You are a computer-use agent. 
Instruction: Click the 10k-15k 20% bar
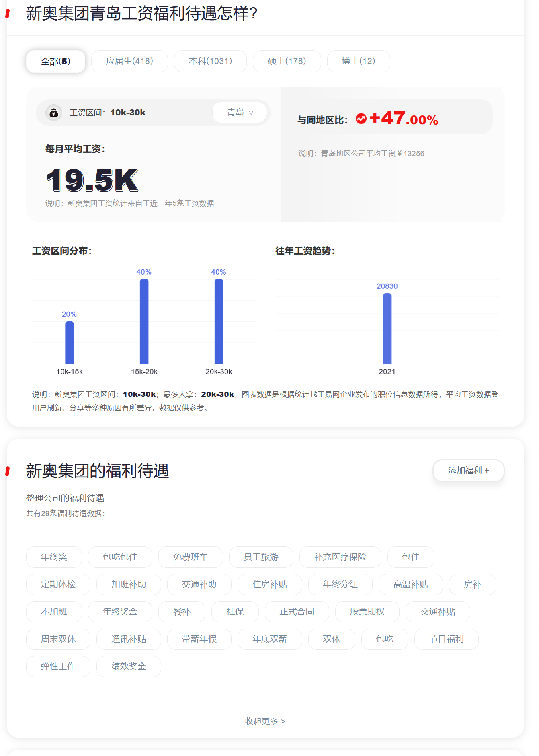(69, 343)
